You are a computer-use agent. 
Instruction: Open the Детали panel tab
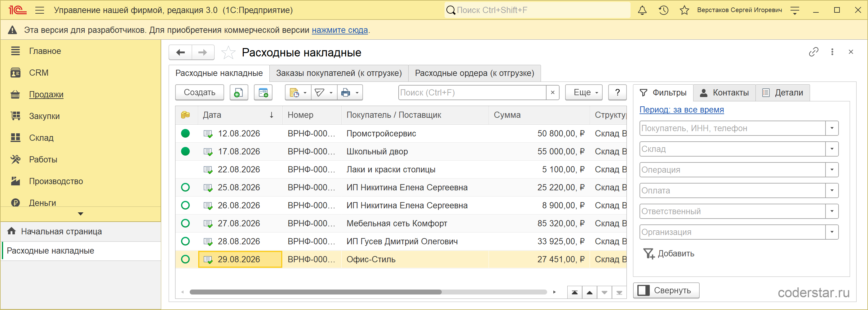[x=782, y=93]
